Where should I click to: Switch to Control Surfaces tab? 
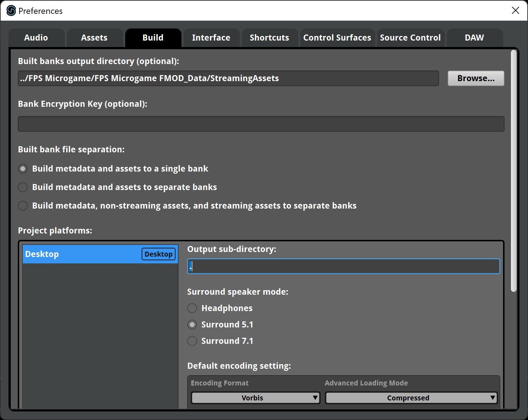click(x=337, y=38)
